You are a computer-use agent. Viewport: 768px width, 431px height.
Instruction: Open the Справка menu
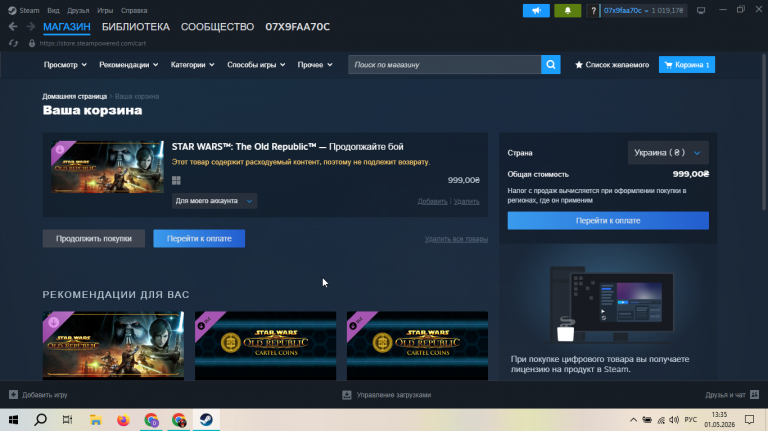(x=134, y=10)
